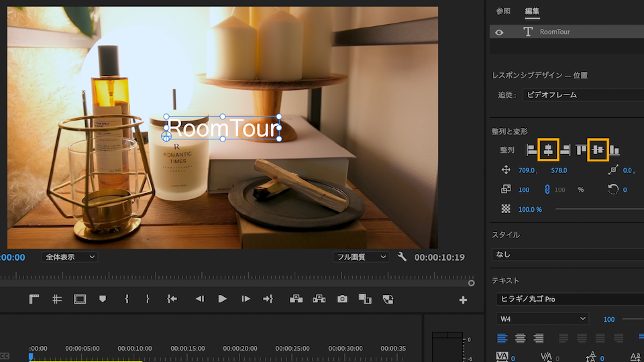Click the horizontal center align icon
Viewport: 644px width, 362px height.
pyautogui.click(x=549, y=150)
